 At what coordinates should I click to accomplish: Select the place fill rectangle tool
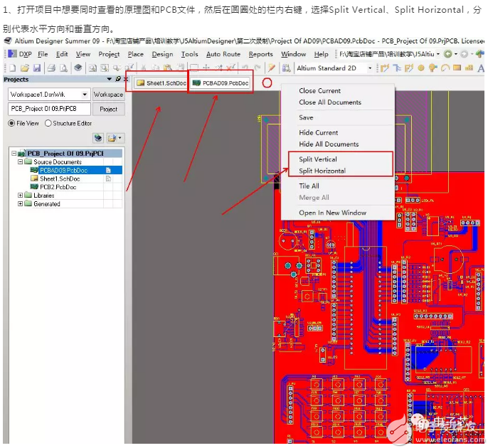pyautogui.click(x=457, y=68)
